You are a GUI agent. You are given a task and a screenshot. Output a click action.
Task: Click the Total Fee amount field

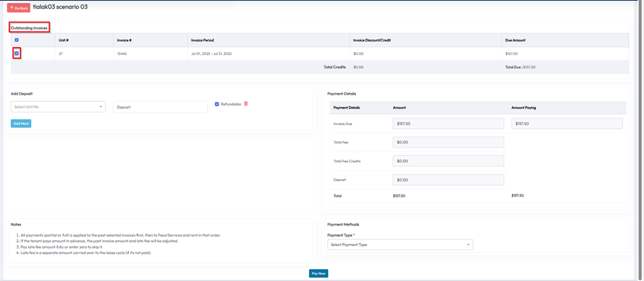point(448,142)
